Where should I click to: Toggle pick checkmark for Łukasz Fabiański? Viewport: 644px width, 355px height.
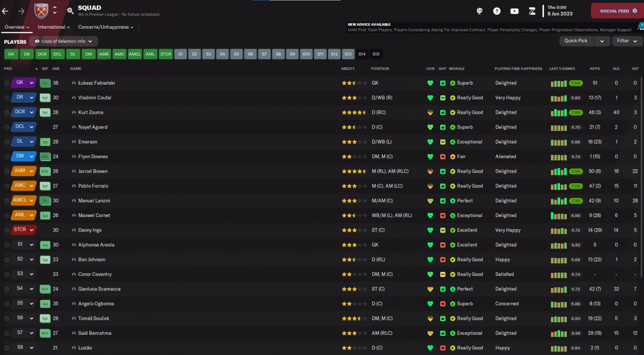(7, 83)
